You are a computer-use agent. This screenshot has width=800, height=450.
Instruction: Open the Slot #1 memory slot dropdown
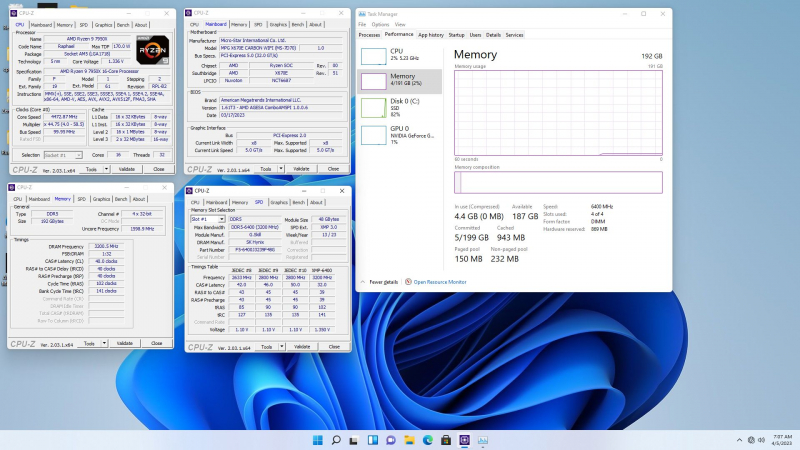point(207,219)
